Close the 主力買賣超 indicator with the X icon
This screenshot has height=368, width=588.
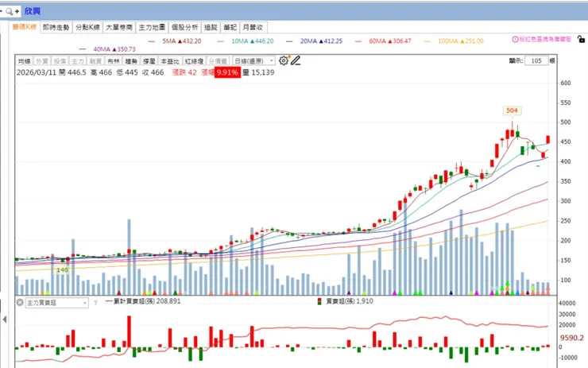click(x=20, y=302)
